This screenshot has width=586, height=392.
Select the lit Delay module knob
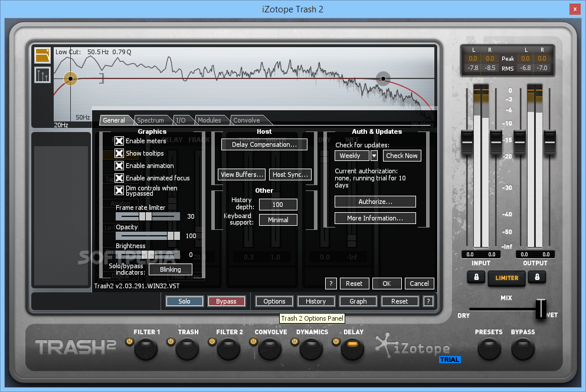(x=352, y=350)
